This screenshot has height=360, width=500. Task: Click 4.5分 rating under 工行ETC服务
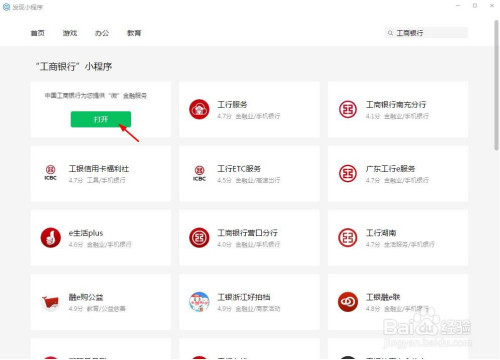tap(224, 180)
